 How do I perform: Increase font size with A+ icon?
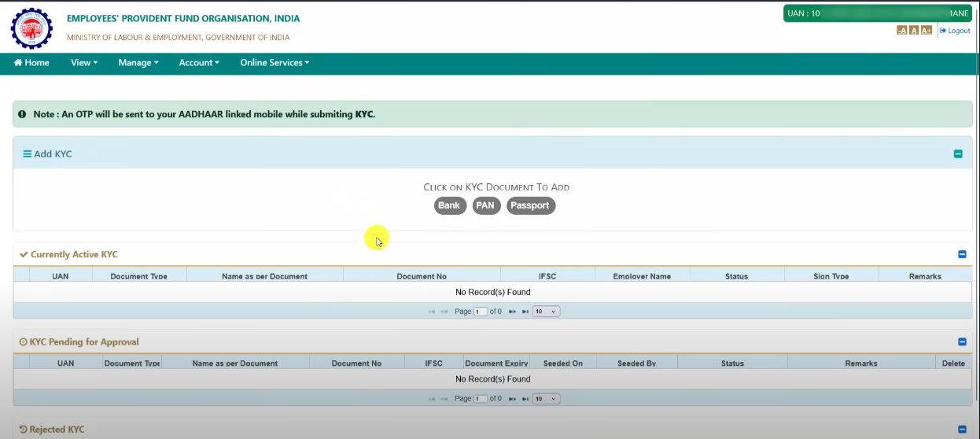pos(927,31)
